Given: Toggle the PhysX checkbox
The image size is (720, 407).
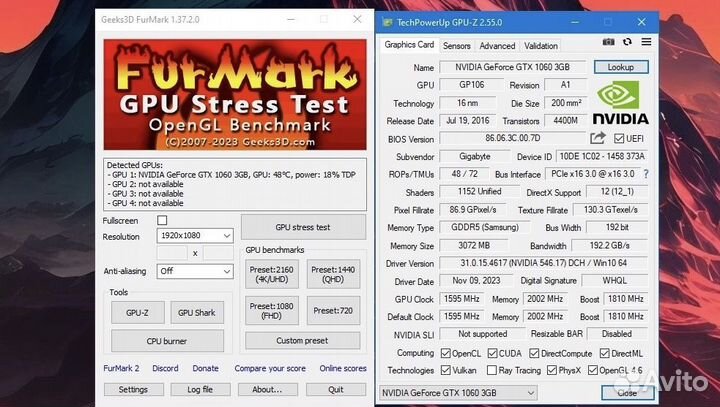Looking at the screenshot, I should 552,370.
